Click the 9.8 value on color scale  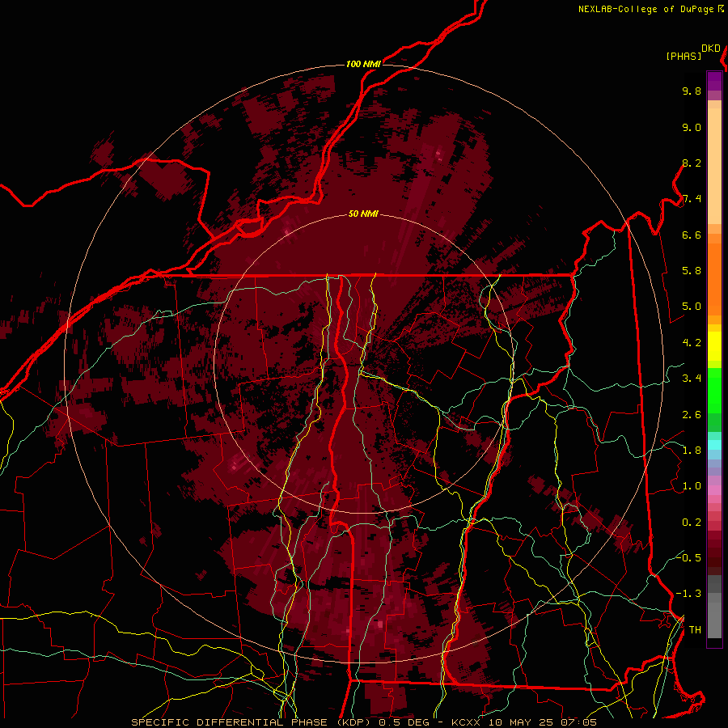click(692, 91)
